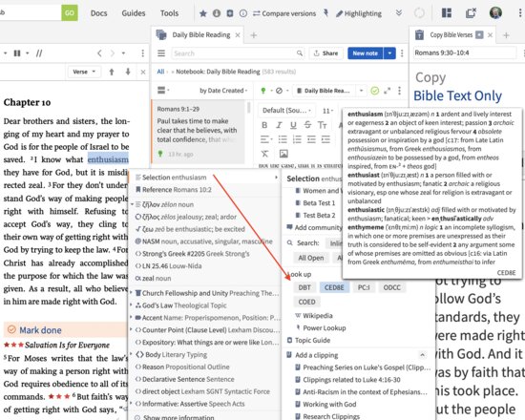
Task: Click Compare versions in the toolbar
Action: pyautogui.click(x=284, y=13)
